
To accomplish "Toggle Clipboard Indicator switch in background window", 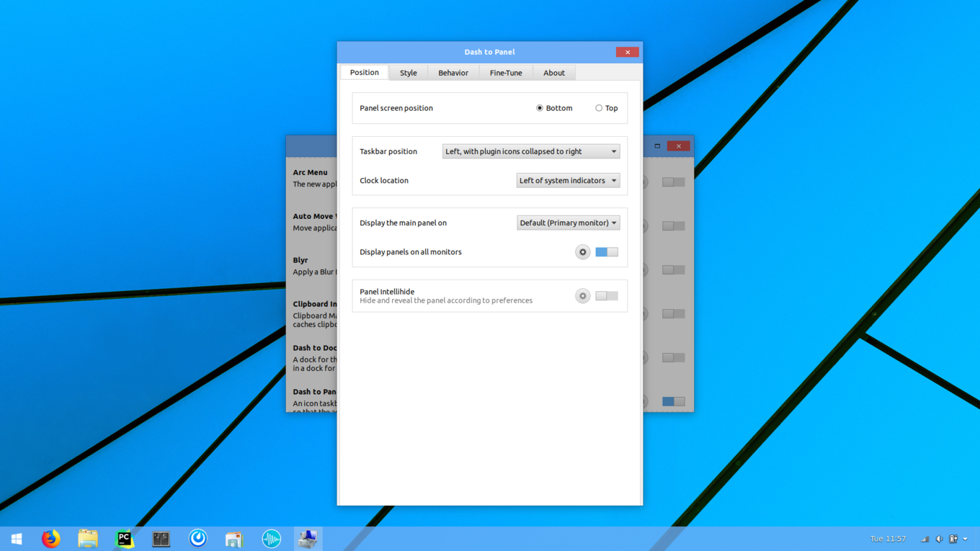I will (674, 314).
